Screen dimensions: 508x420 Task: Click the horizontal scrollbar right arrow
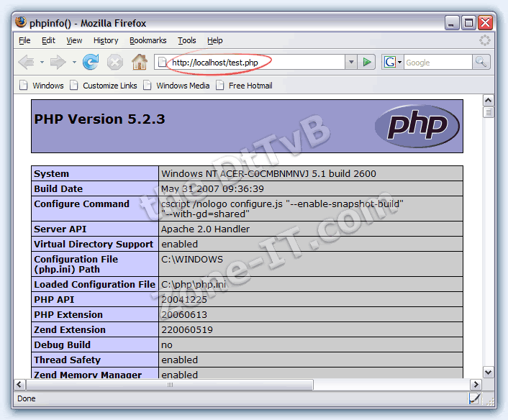pos(476,384)
